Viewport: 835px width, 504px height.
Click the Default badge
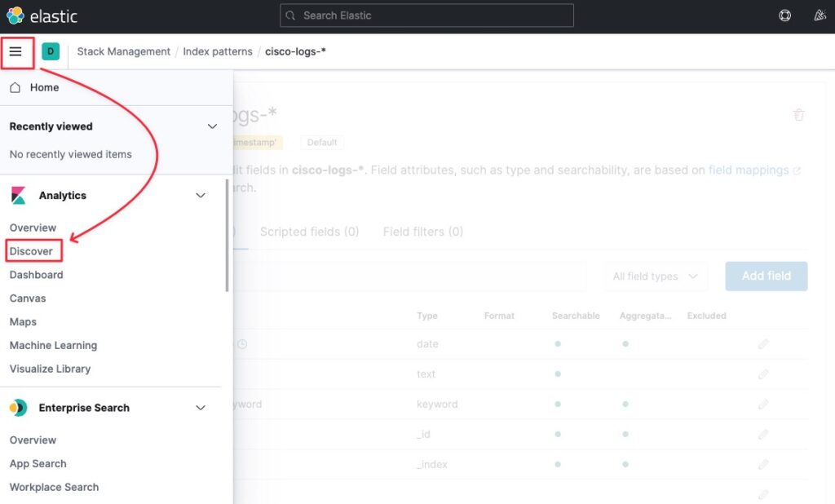click(x=322, y=142)
